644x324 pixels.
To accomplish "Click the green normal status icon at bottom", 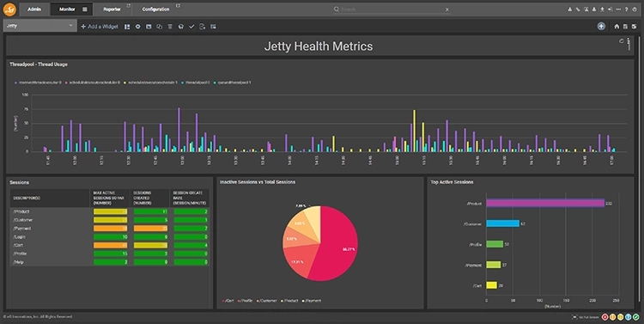I will [636, 317].
